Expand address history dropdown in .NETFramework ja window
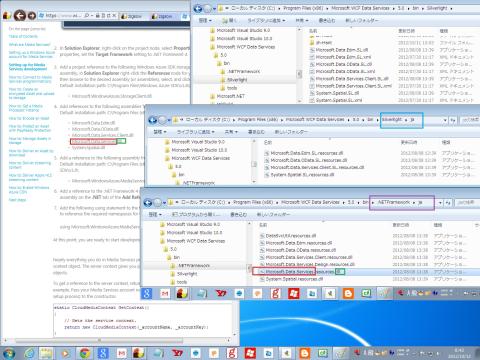 coord(440,202)
